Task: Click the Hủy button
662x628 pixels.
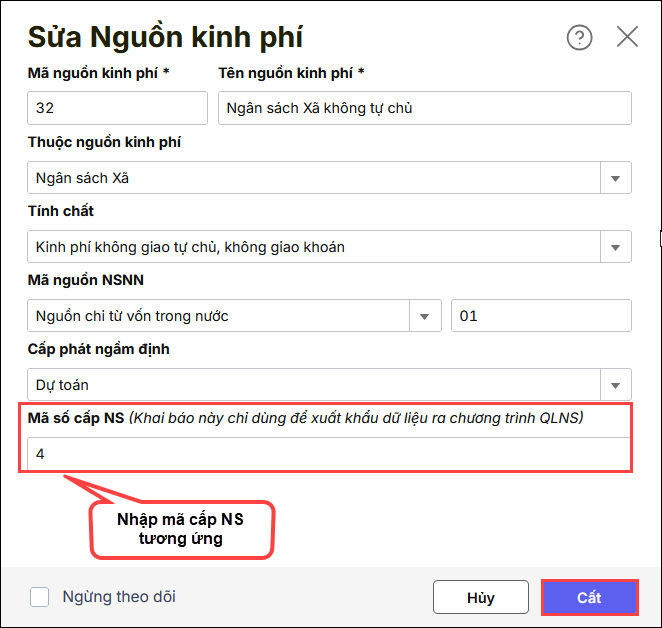Action: coord(480,598)
